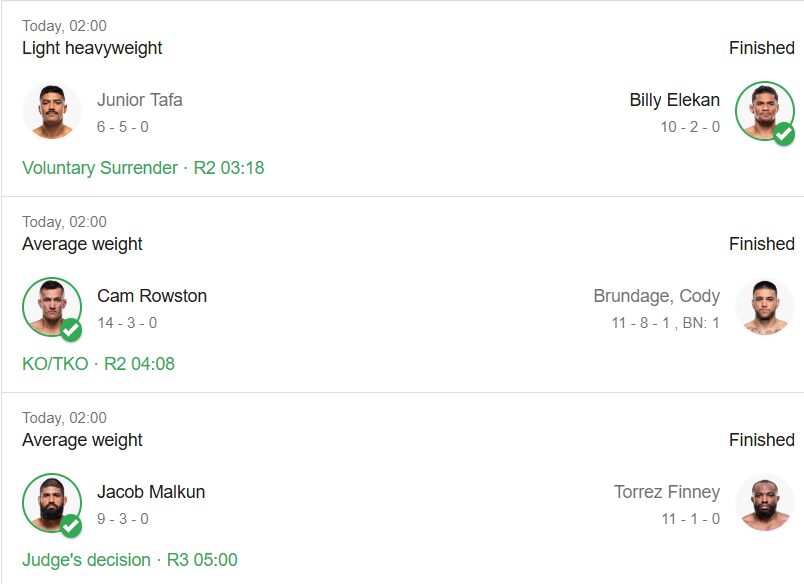This screenshot has width=804, height=584.
Task: Click the Judge's decision R3 05:00 result
Action: [130, 560]
